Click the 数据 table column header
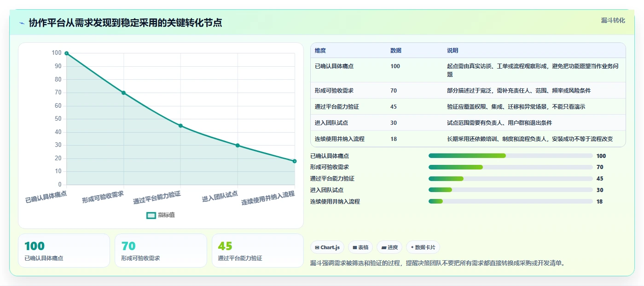 396,51
